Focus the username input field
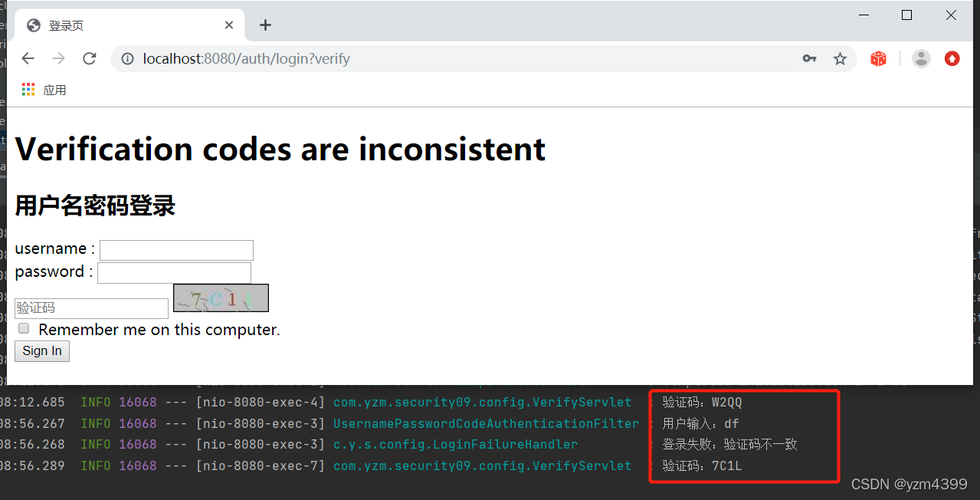Viewport: 980px width, 500px height. click(x=176, y=250)
